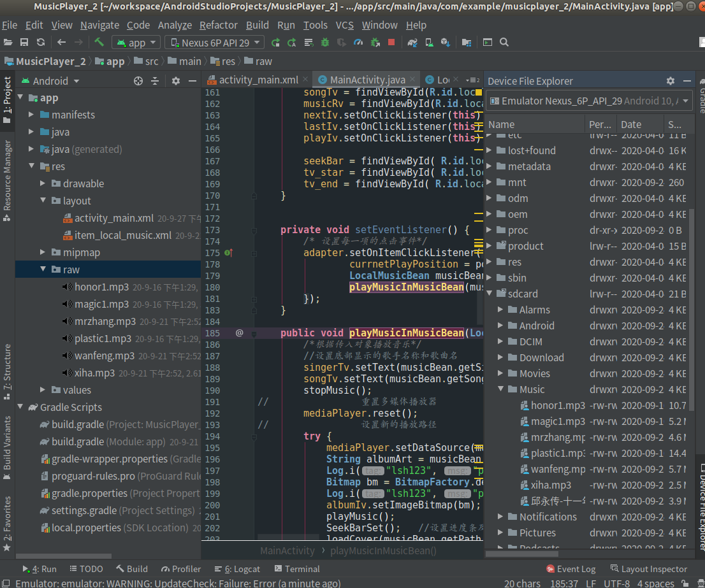Click Sync Project with Gradle Files icon
Image resolution: width=705 pixels, height=588 pixels.
point(412,43)
